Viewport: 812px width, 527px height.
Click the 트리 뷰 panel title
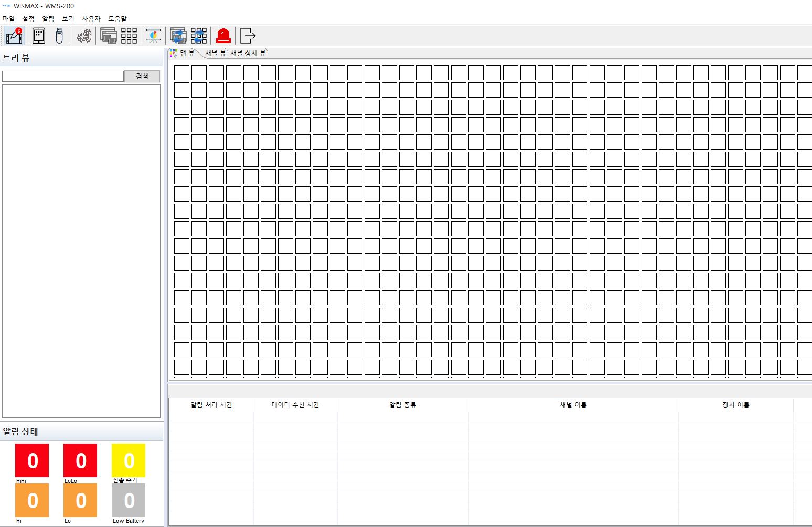click(16, 58)
